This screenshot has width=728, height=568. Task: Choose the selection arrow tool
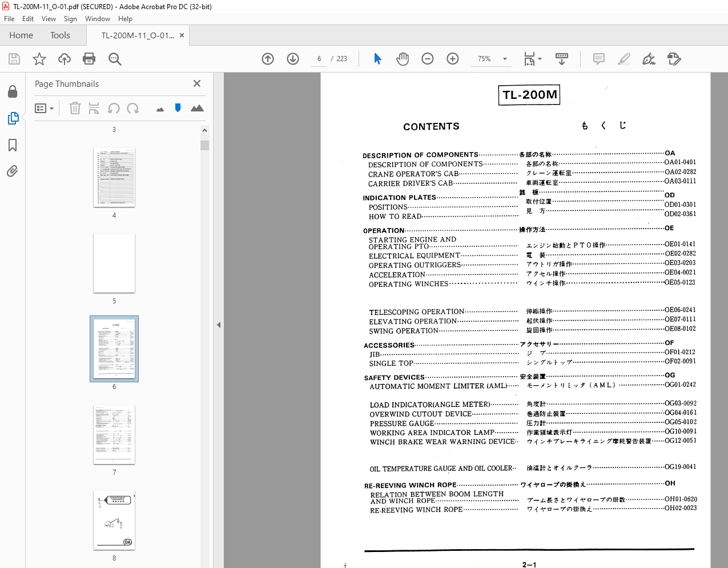[x=377, y=59]
